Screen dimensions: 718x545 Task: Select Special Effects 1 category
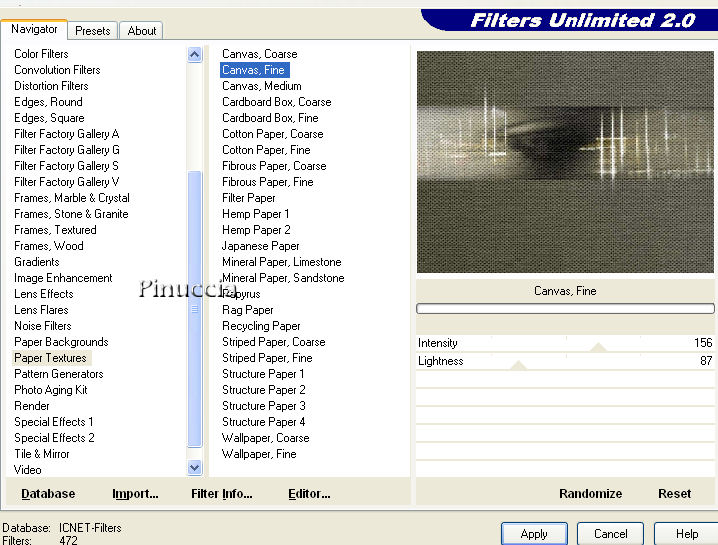tap(54, 422)
